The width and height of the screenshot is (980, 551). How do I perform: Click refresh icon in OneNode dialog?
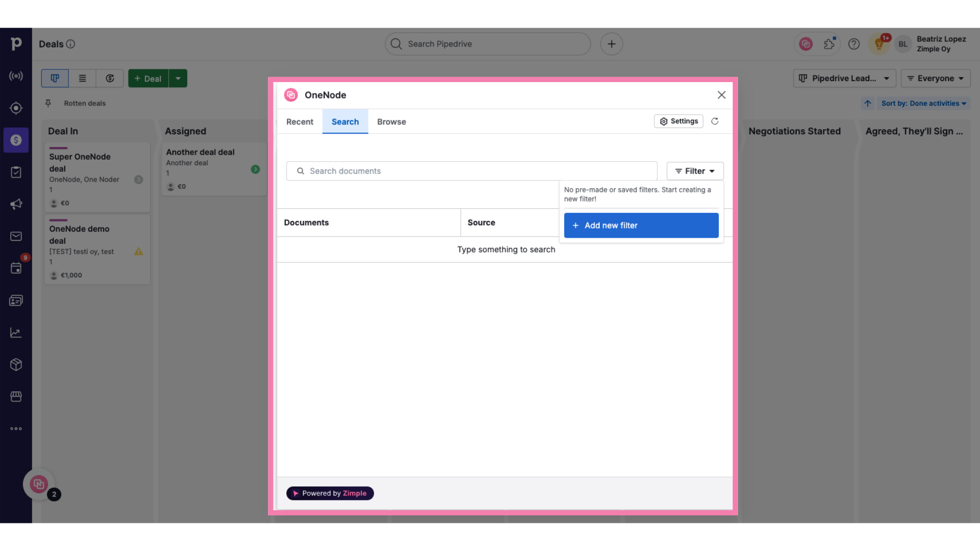click(715, 121)
